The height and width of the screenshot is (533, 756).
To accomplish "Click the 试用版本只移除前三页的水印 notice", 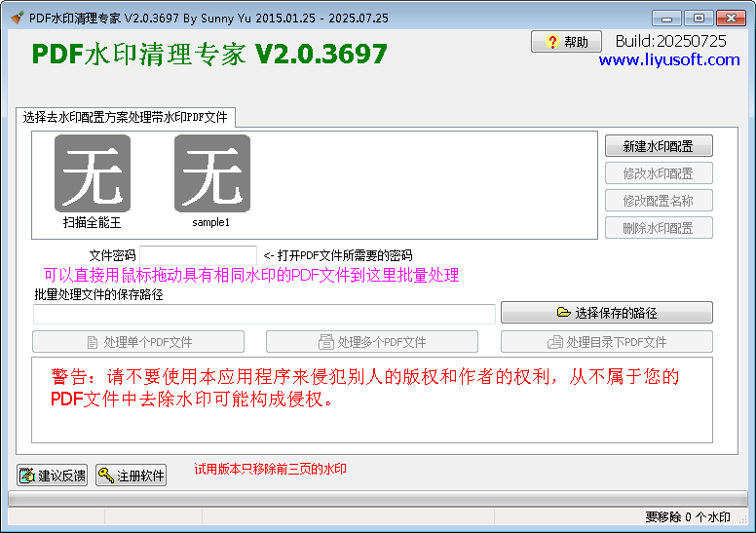I will click(270, 469).
